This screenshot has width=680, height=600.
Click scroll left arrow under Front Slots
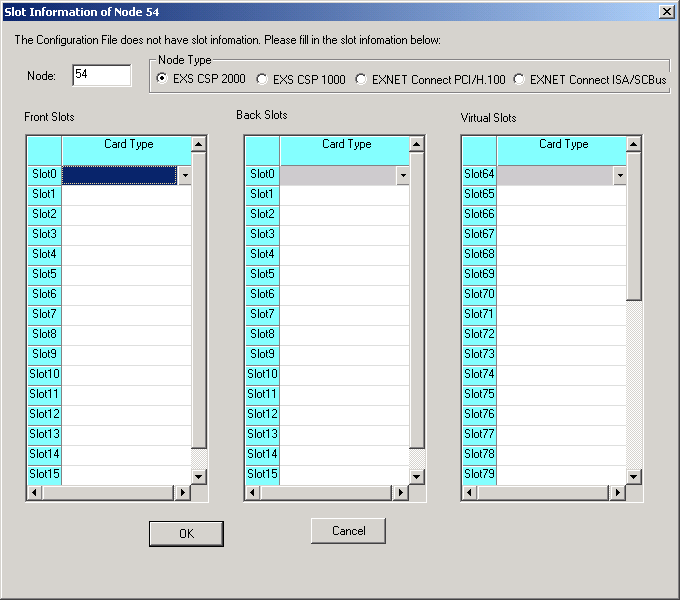point(35,493)
